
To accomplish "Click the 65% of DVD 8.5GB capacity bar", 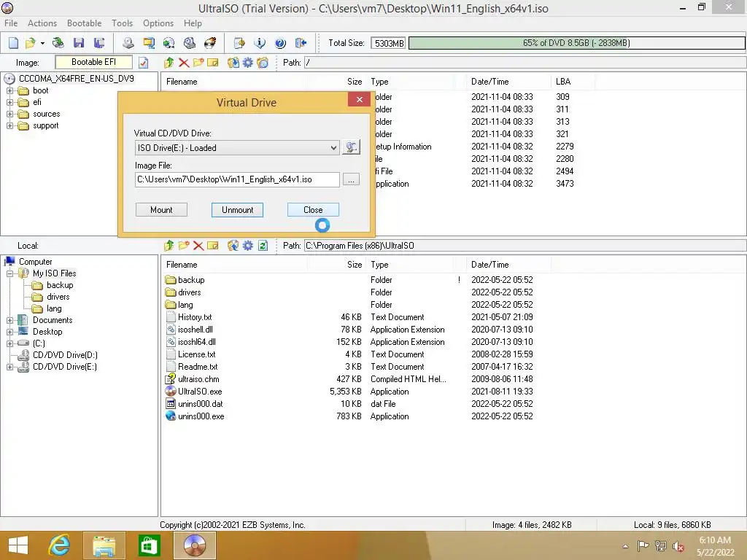I will [576, 43].
